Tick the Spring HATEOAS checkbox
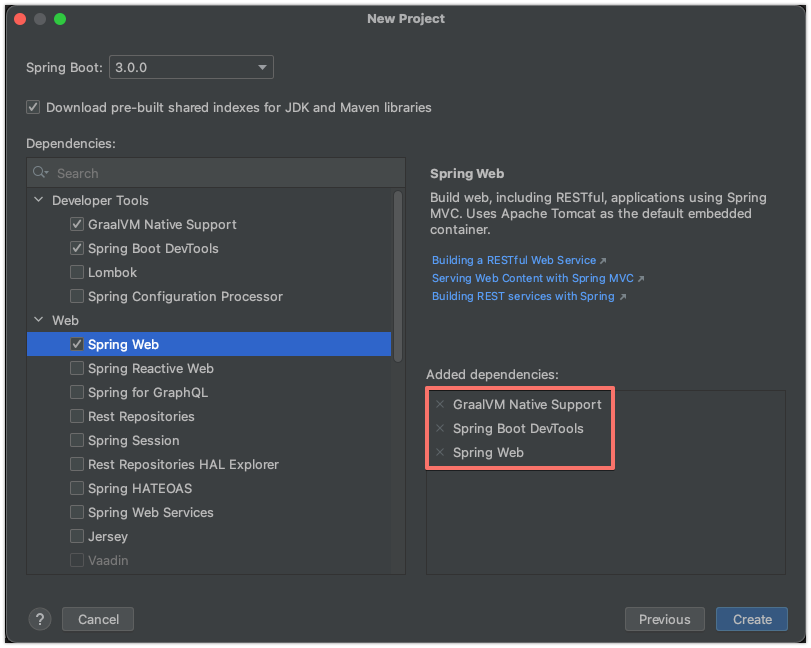Screen dimensions: 811x648 click(77, 488)
